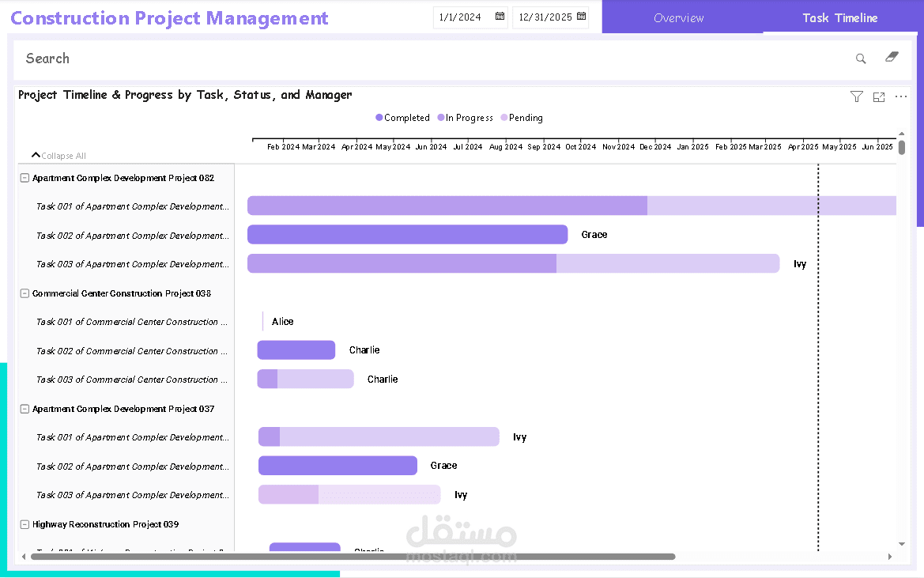924x578 pixels.
Task: Toggle the In Progress legend item
Action: pyautogui.click(x=466, y=118)
